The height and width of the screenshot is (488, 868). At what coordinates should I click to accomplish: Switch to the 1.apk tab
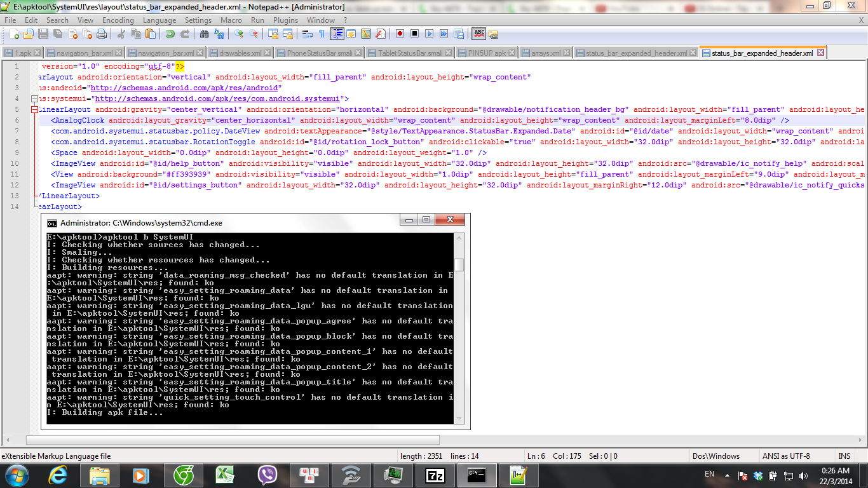tap(23, 53)
